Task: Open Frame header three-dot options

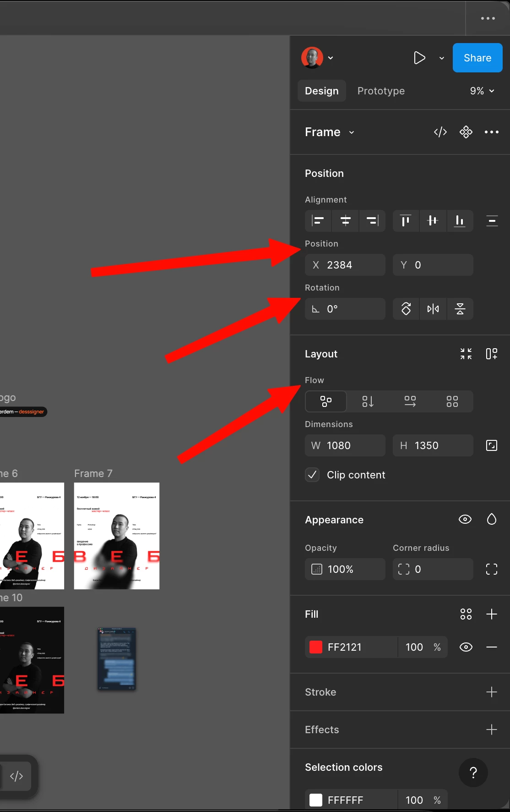Action: pyautogui.click(x=492, y=132)
